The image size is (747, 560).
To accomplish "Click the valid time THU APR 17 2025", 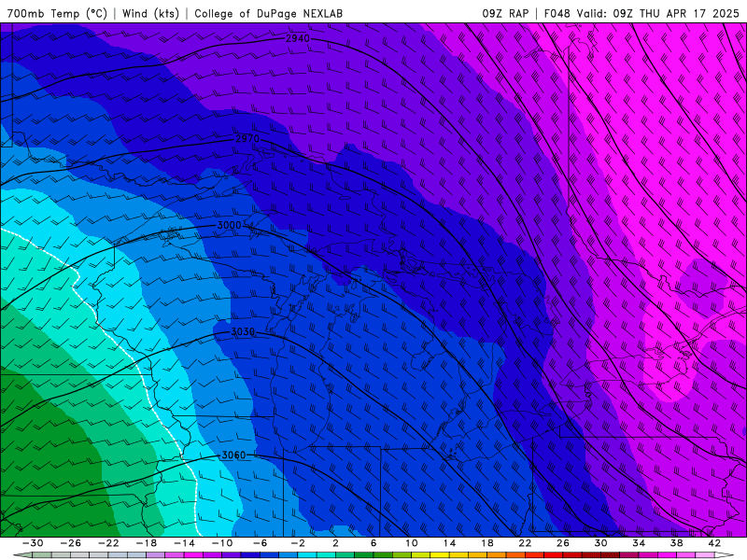I will [689, 13].
